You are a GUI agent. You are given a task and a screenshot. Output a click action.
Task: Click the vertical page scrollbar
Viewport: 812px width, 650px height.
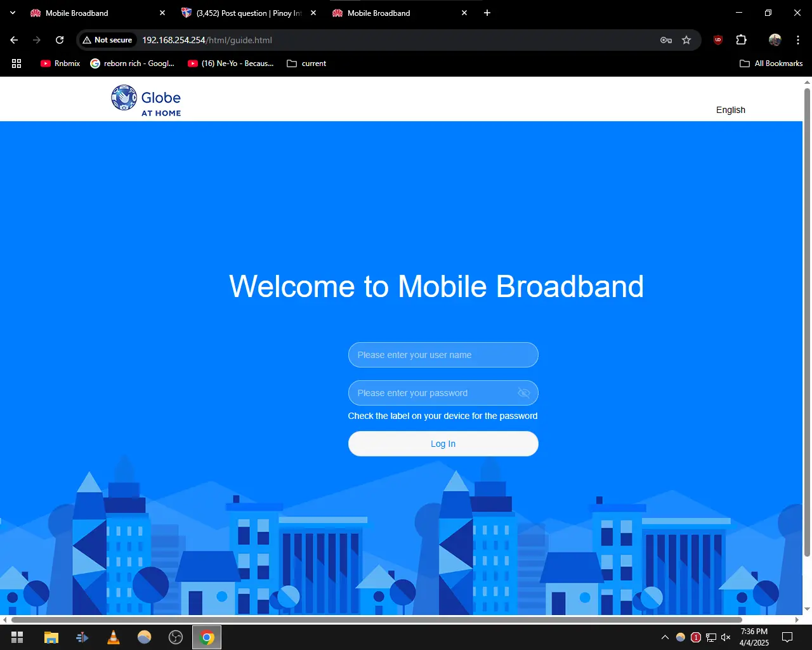[807, 323]
